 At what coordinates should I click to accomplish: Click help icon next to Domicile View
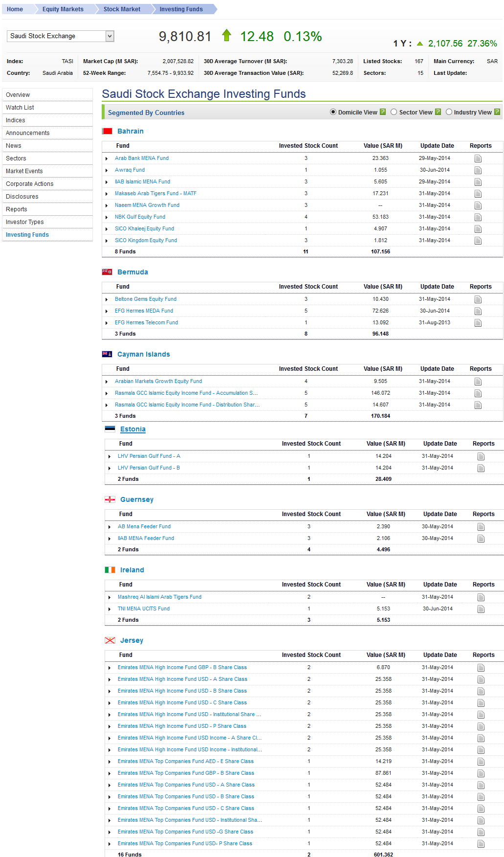383,112
